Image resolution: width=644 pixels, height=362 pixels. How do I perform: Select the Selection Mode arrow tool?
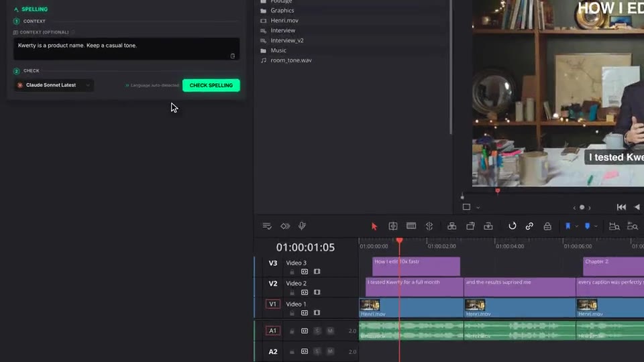(x=374, y=226)
